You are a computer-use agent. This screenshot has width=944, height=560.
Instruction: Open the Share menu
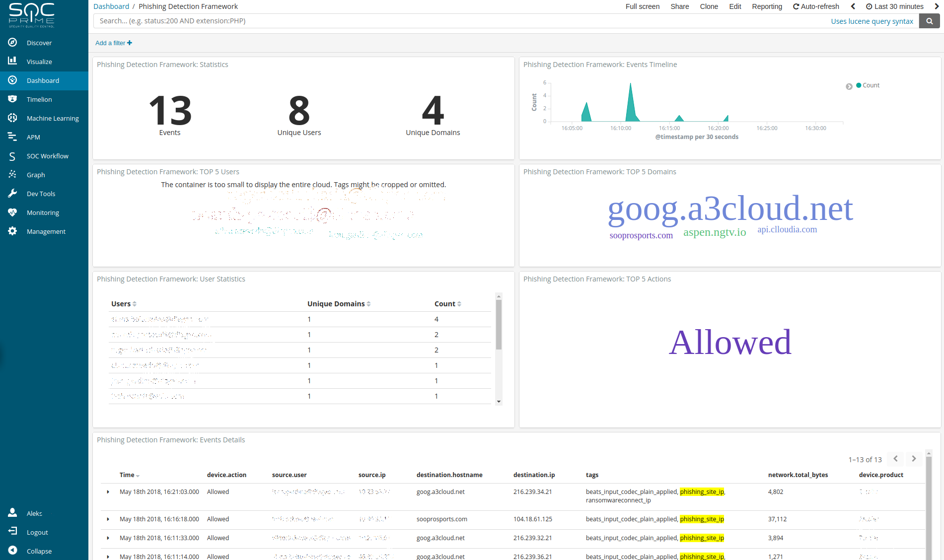679,6
